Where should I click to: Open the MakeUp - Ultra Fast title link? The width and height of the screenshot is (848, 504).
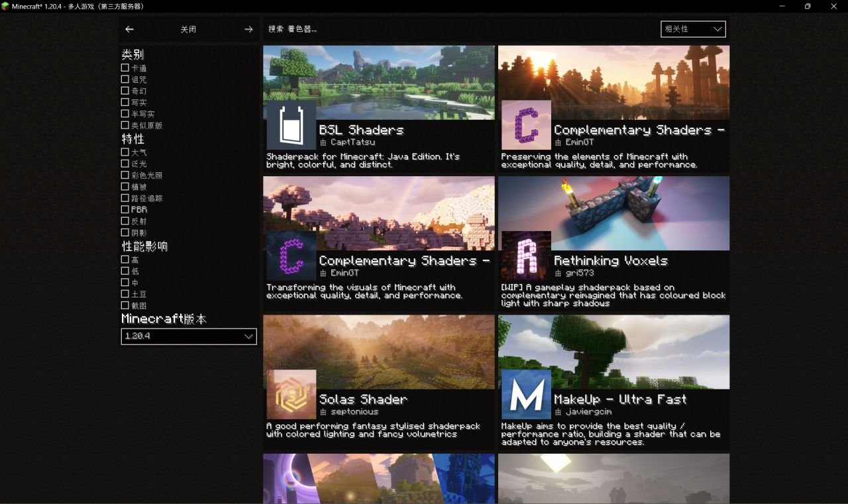click(x=620, y=399)
